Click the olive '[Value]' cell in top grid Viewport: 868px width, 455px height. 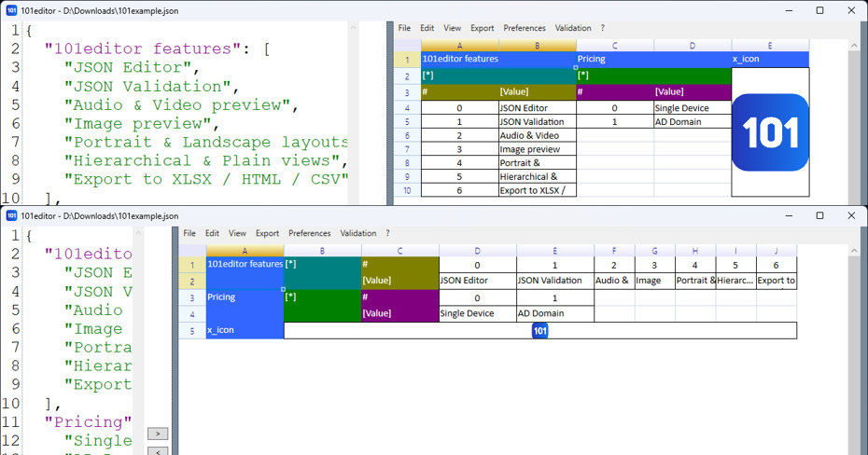tap(537, 91)
